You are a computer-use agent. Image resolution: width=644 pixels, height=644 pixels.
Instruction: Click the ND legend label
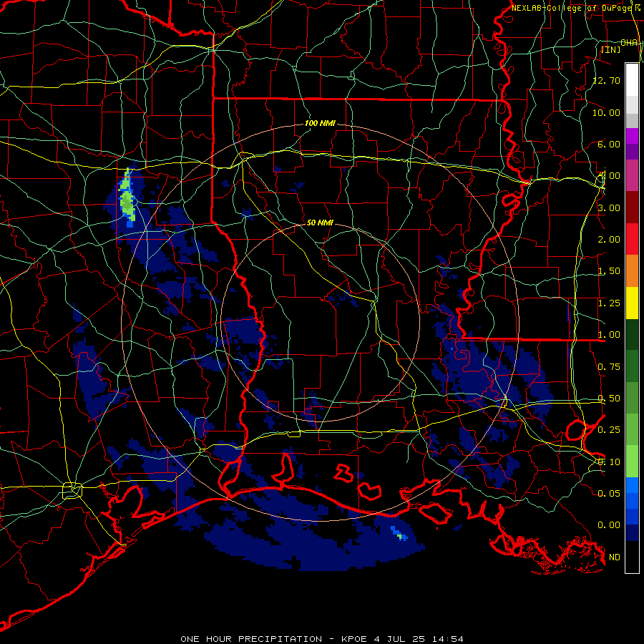click(x=615, y=557)
